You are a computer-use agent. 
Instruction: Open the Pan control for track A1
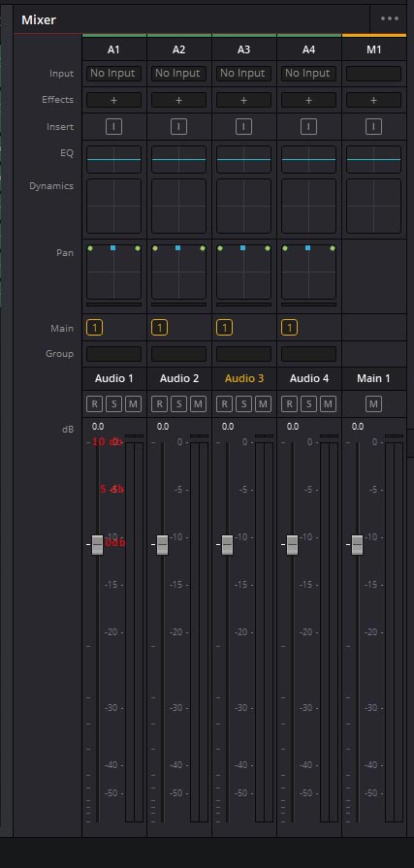point(113,272)
